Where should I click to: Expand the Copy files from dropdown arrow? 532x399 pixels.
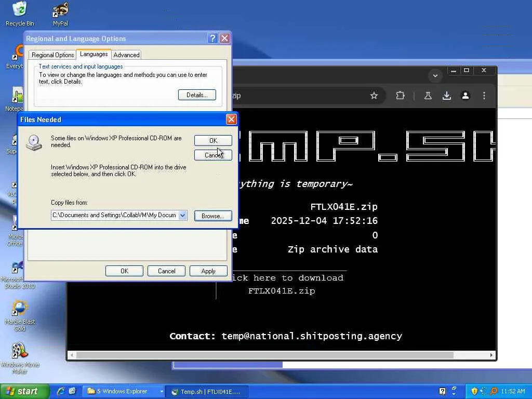(182, 215)
